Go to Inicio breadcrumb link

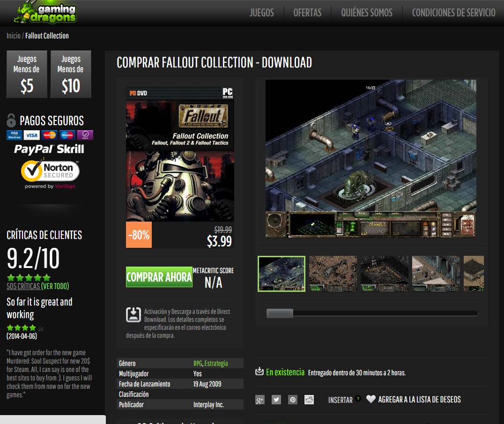click(14, 36)
